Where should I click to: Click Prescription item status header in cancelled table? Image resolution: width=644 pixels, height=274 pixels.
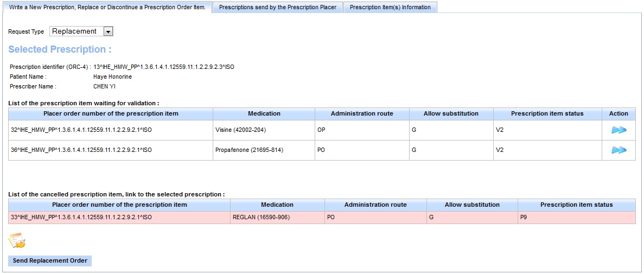[576, 205]
